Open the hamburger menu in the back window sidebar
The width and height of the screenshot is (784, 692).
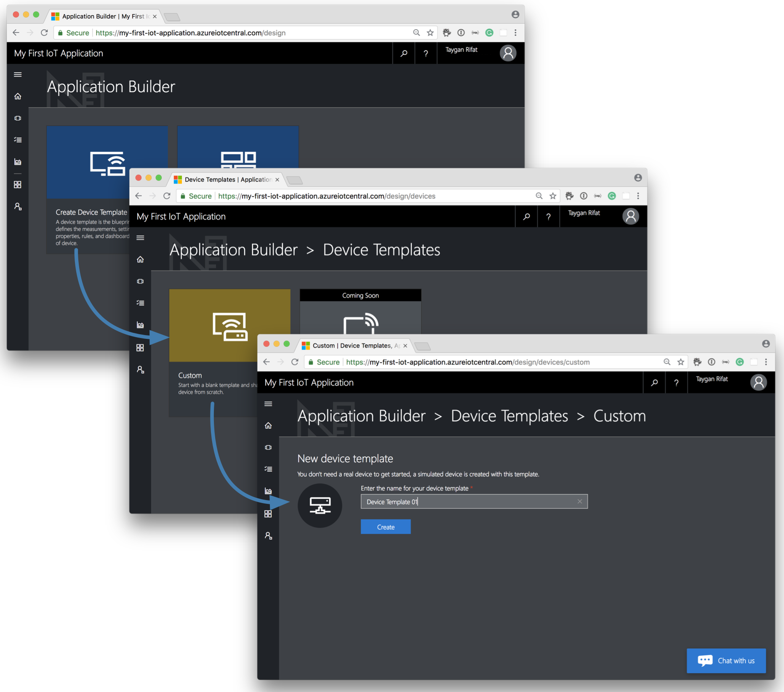(x=18, y=75)
